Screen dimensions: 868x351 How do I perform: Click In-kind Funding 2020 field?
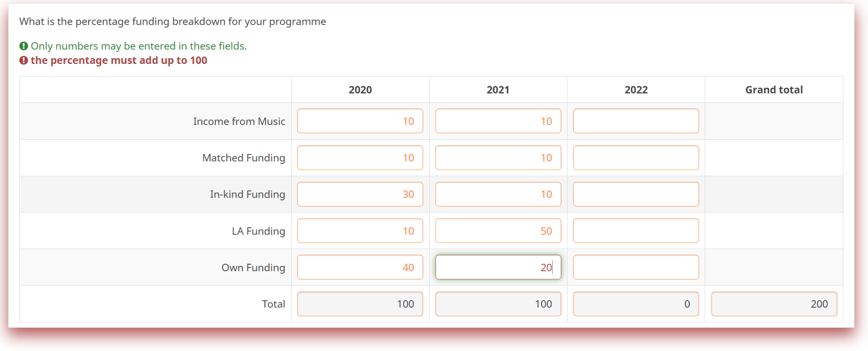360,194
